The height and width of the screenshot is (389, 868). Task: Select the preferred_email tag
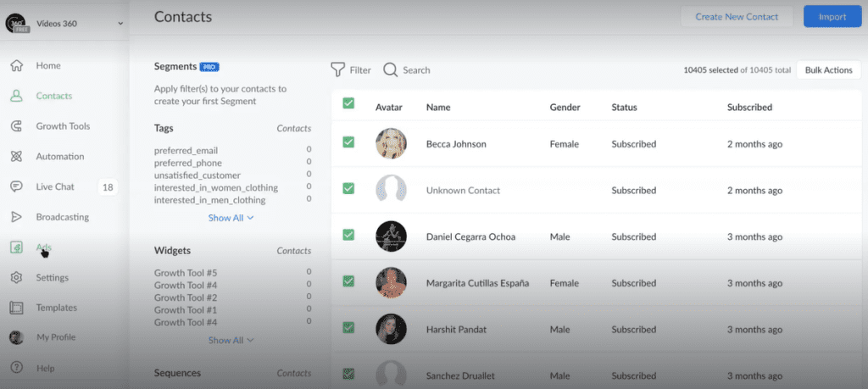(186, 151)
